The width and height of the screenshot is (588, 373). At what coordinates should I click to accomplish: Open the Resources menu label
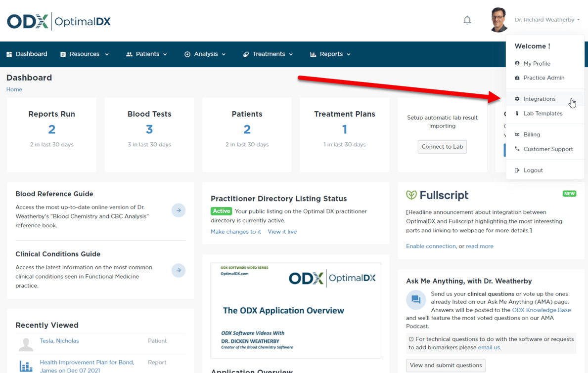pos(85,54)
